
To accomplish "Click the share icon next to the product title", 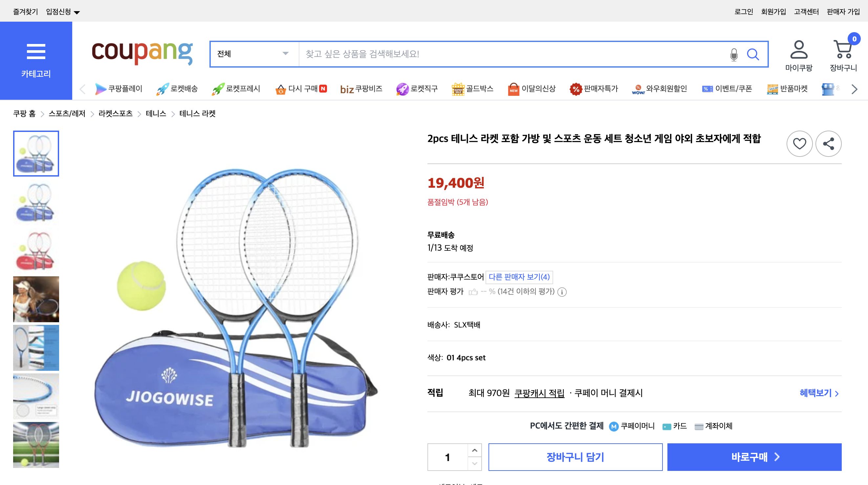I will point(829,143).
